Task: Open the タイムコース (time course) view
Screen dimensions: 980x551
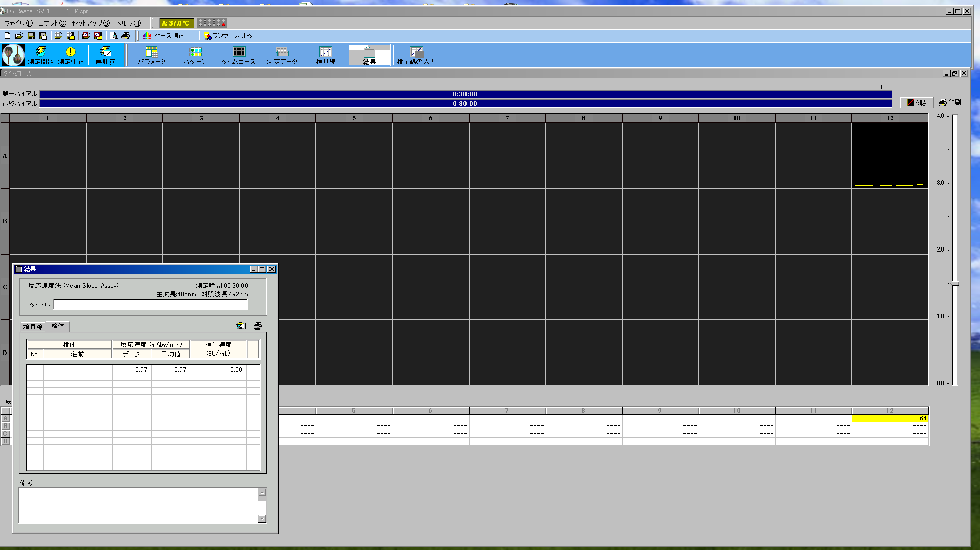Action: point(238,55)
